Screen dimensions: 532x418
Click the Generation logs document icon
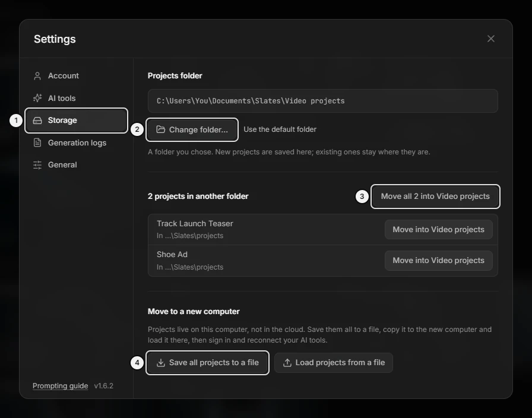[37, 142]
